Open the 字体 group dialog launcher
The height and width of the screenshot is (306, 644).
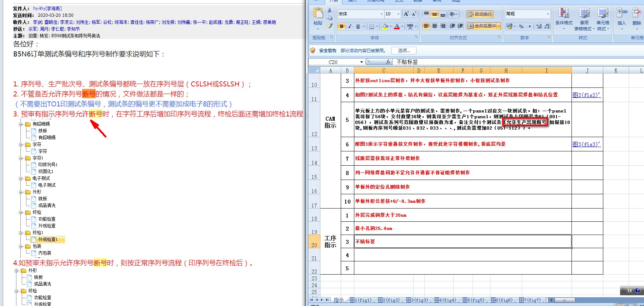[416, 37]
